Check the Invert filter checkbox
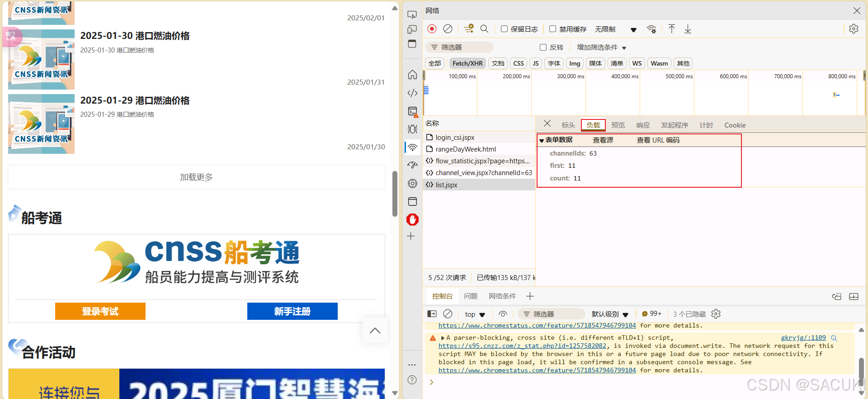 [543, 47]
